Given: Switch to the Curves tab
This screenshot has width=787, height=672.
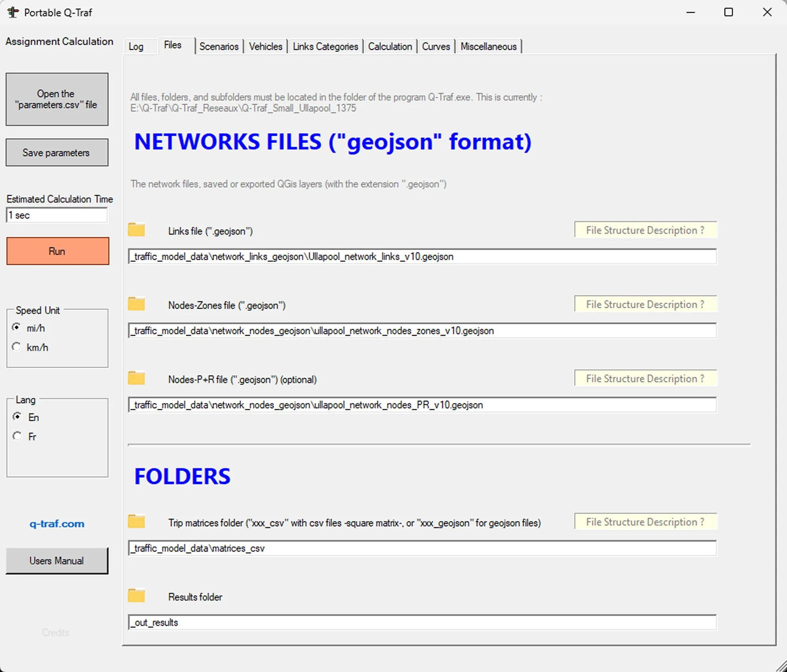Looking at the screenshot, I should [x=436, y=46].
